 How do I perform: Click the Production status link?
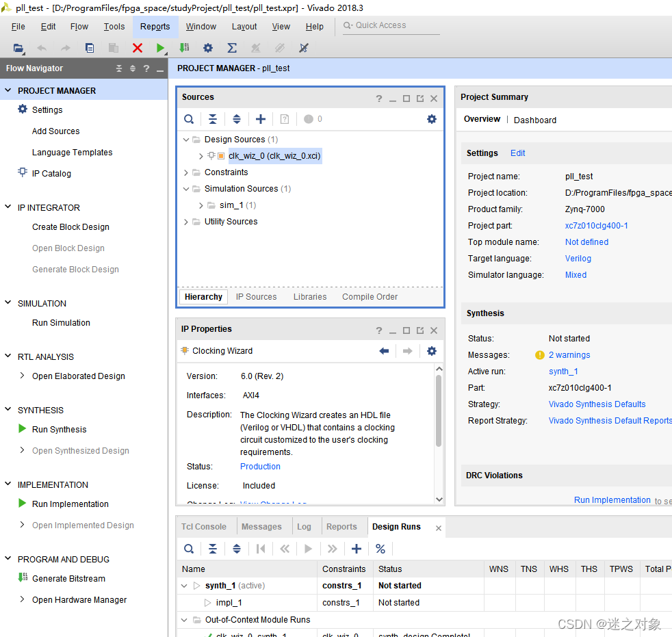[x=260, y=467]
